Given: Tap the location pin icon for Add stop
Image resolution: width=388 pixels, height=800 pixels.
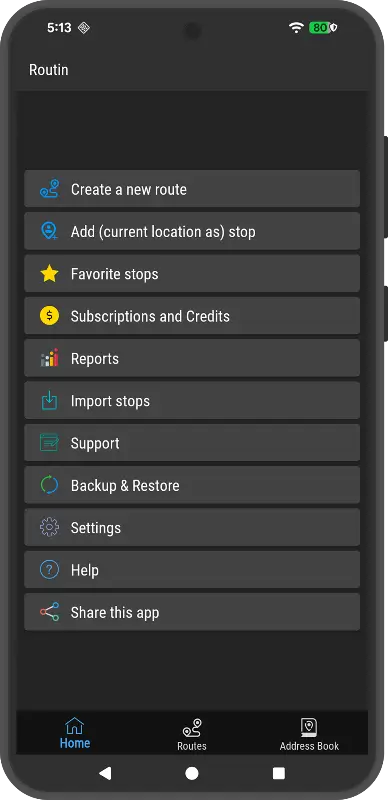Looking at the screenshot, I should pos(50,231).
